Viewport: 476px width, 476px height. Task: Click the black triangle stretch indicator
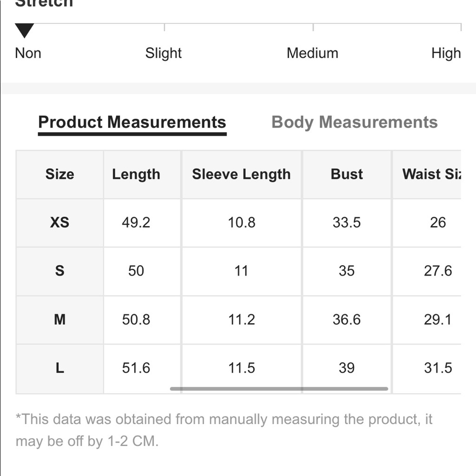click(x=24, y=30)
